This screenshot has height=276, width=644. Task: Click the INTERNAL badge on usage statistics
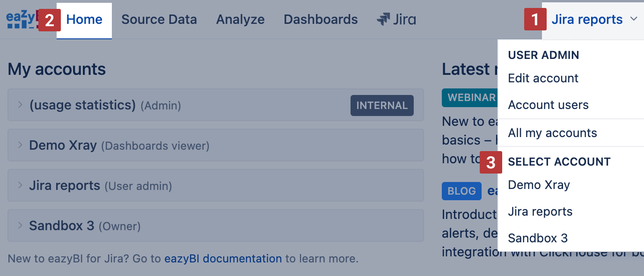382,105
